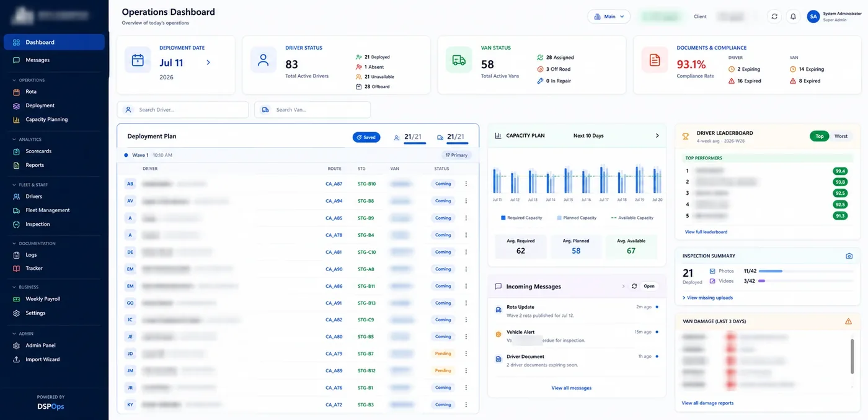Collapse the Analytics sidebar section
Viewport: 868px width, 420px height.
click(x=27, y=140)
